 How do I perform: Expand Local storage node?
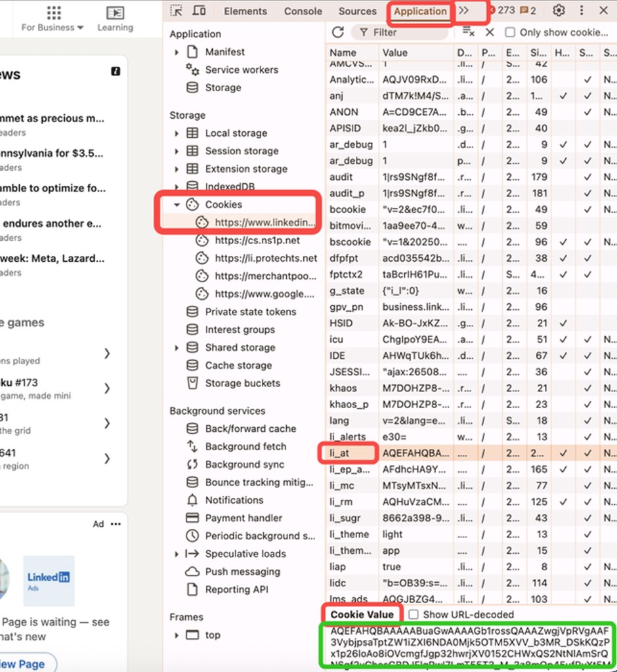[x=177, y=133]
